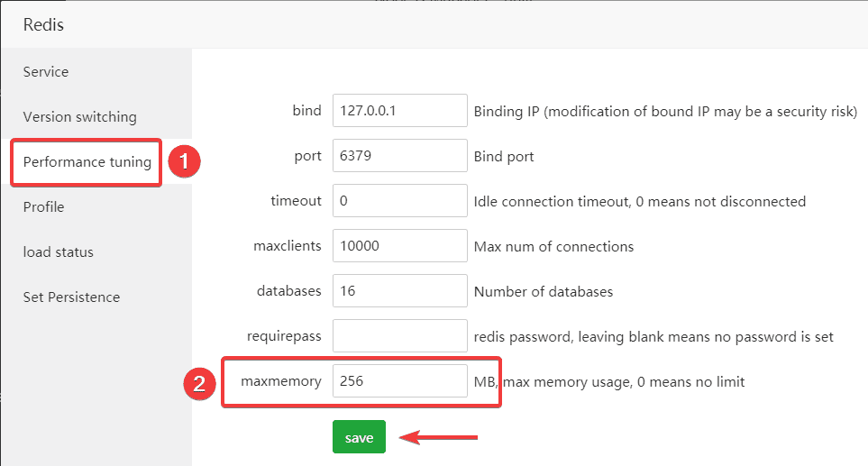
Task: Click the maxmemory label text
Action: pyautogui.click(x=280, y=381)
